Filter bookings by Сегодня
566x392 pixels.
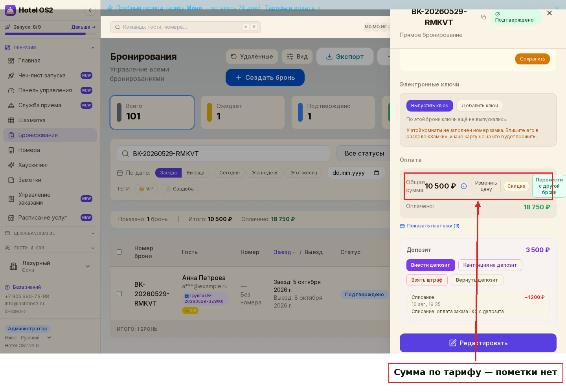(x=230, y=173)
